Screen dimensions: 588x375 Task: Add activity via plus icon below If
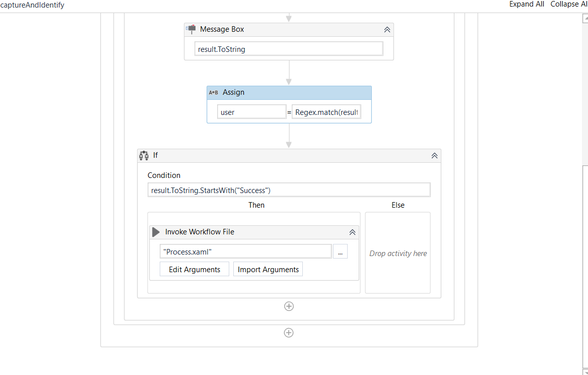(289, 306)
